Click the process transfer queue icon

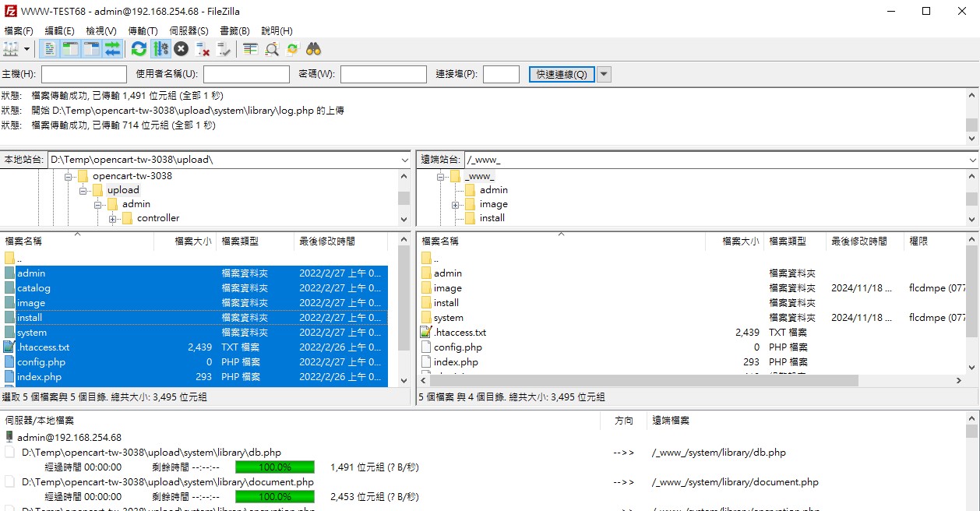pos(160,49)
